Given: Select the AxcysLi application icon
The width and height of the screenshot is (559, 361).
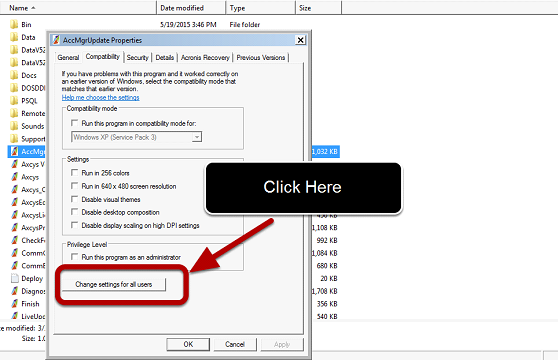Looking at the screenshot, I should tap(14, 215).
